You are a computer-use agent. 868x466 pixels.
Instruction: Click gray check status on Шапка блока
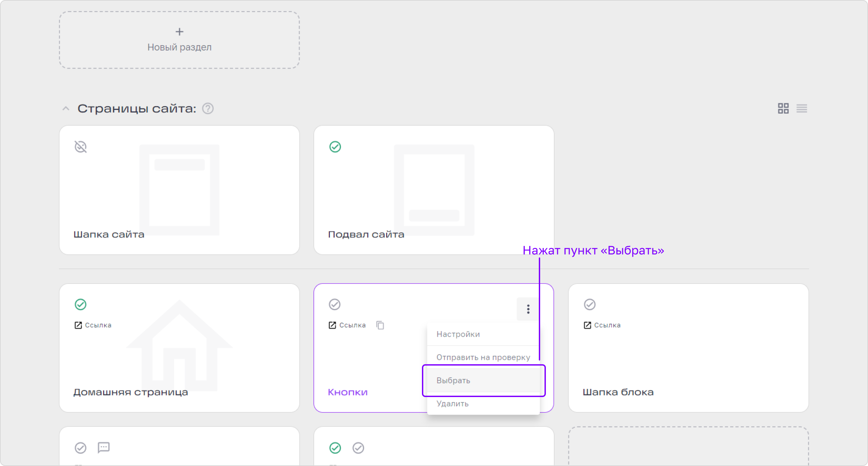coord(589,304)
